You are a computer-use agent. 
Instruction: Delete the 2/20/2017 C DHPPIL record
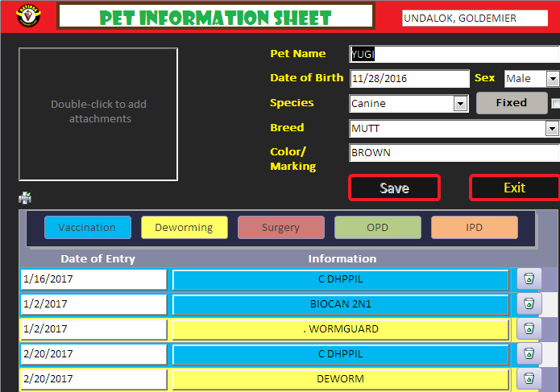click(x=529, y=354)
